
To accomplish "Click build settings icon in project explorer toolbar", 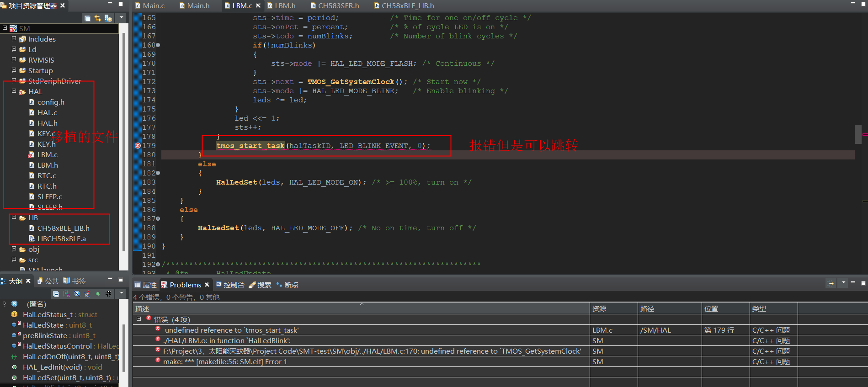I will click(x=108, y=18).
